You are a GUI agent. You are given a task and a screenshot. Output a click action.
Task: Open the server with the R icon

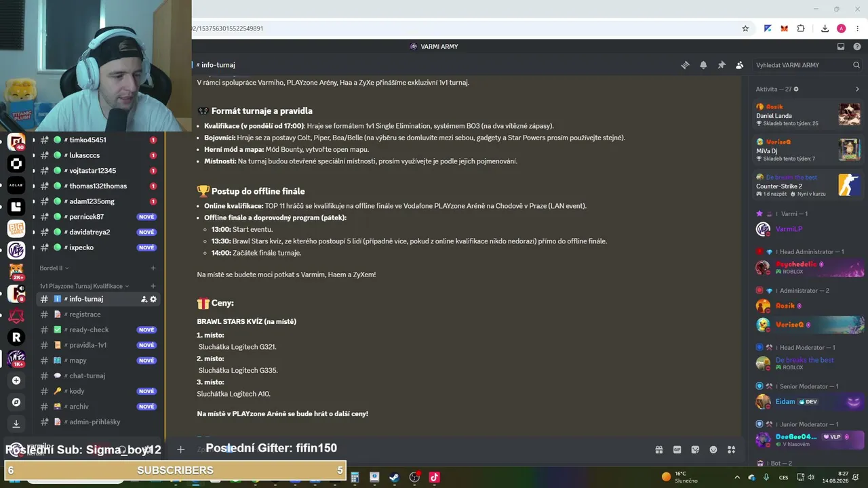click(x=16, y=337)
